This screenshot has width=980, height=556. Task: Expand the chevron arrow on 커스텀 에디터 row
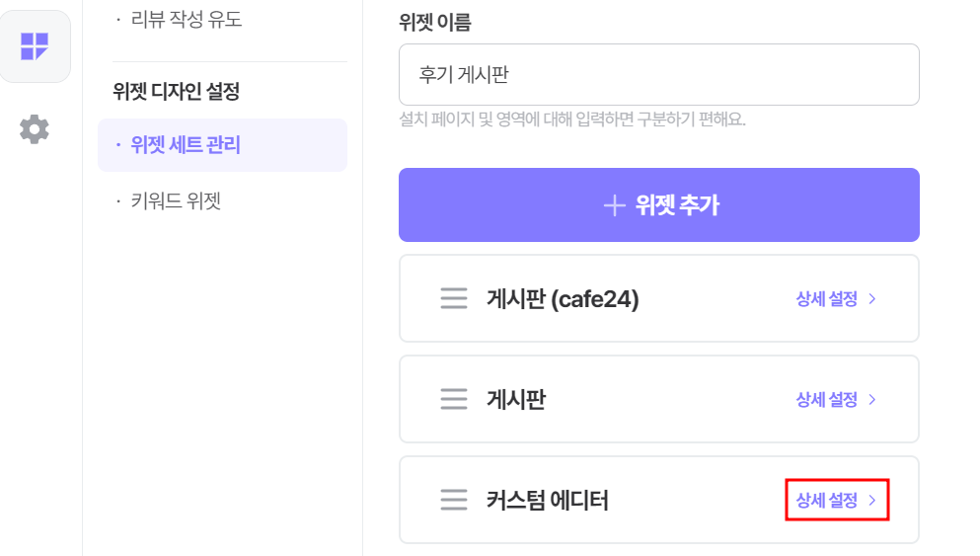[872, 501]
